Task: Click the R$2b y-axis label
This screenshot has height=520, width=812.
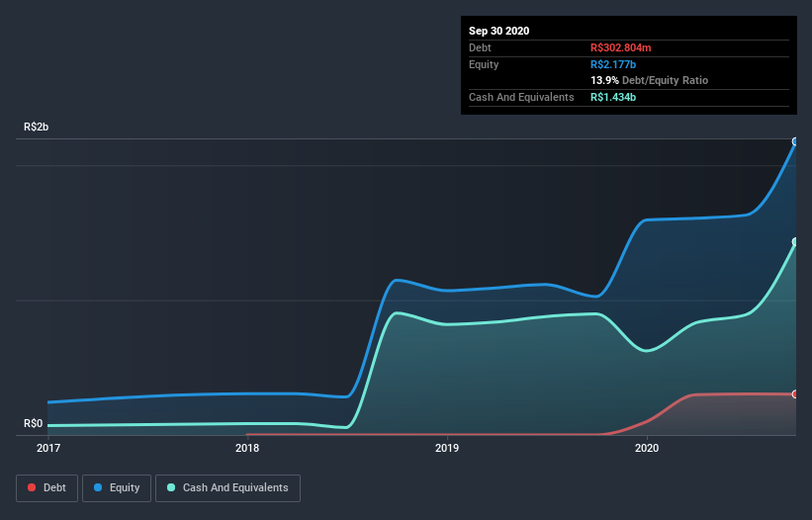Action: click(x=37, y=127)
